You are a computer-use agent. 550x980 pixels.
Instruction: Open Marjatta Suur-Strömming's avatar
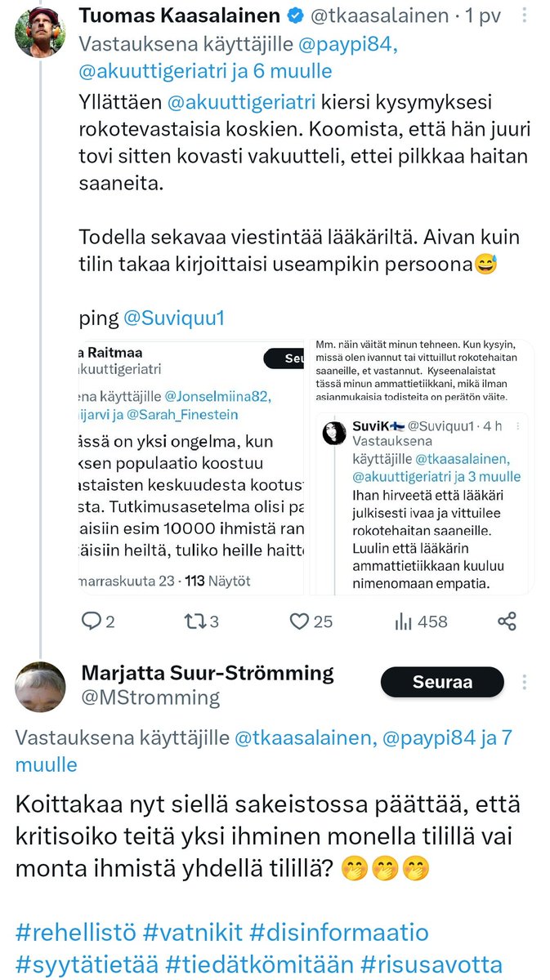point(40,687)
